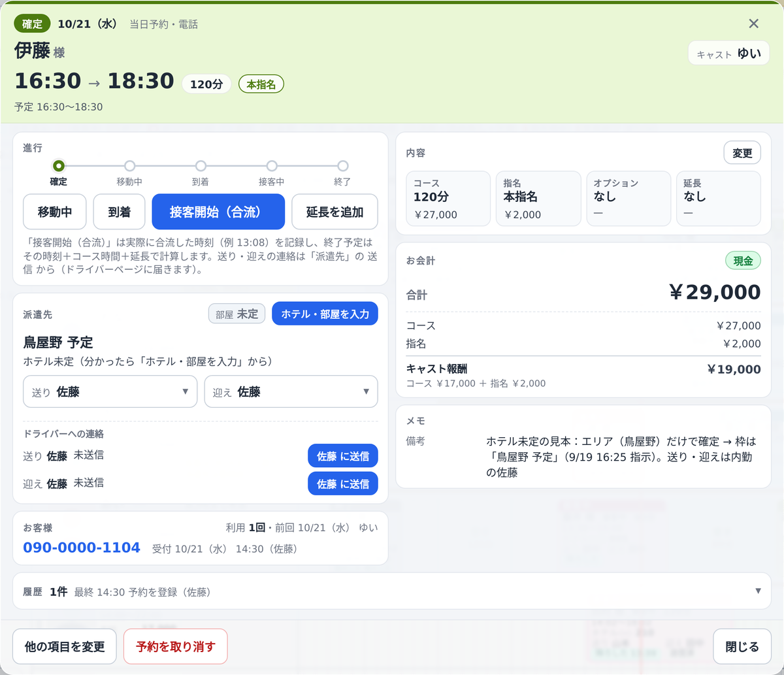Select the コース 120分 card
The image size is (784, 675).
448,199
